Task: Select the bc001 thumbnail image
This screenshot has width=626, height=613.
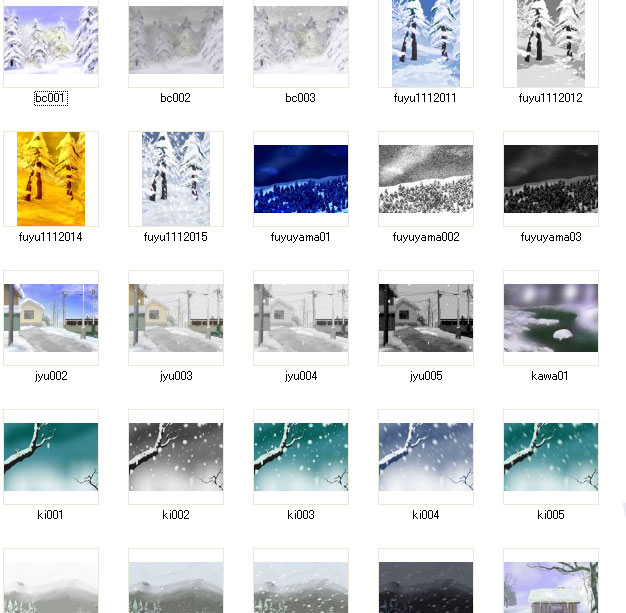Action: tap(51, 40)
